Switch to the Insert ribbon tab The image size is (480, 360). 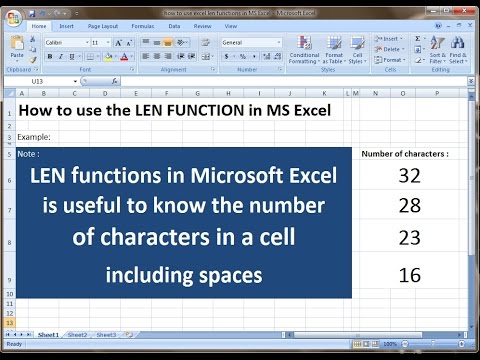click(66, 26)
